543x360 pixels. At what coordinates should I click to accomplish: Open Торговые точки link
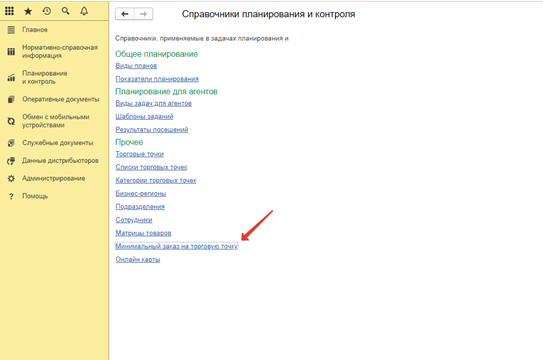coord(140,154)
